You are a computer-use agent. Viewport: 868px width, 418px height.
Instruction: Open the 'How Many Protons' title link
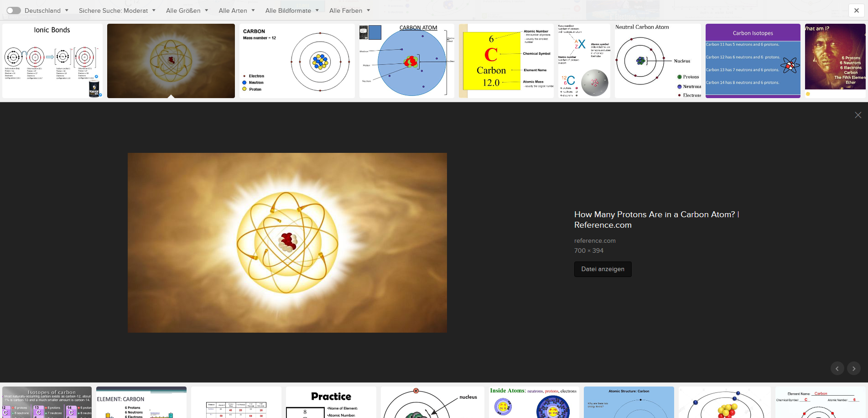(656, 219)
